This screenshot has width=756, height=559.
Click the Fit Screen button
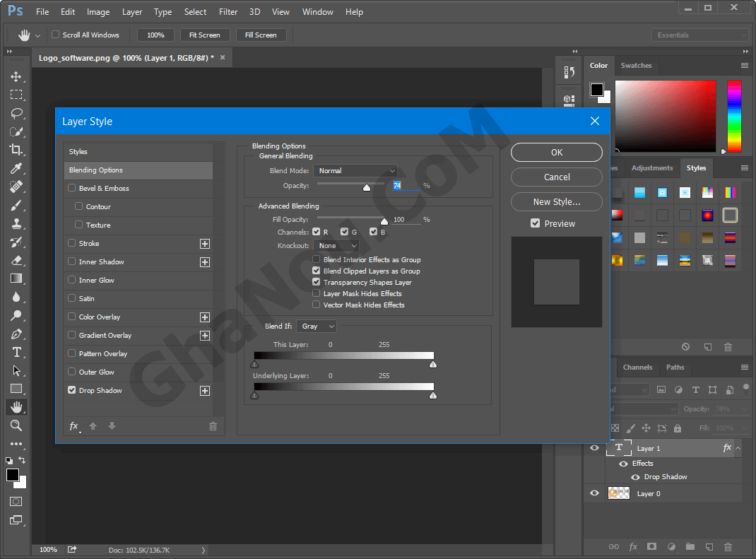pyautogui.click(x=205, y=35)
